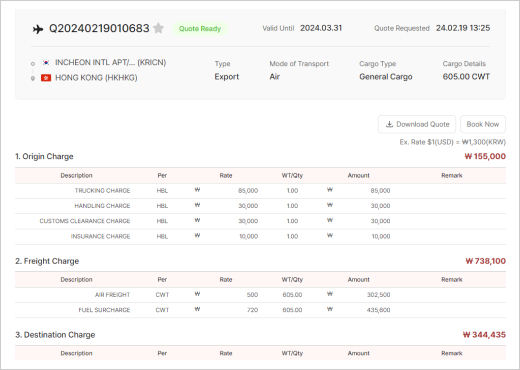
Task: Click the 2. Freight Charge heading
Action: pos(47,261)
